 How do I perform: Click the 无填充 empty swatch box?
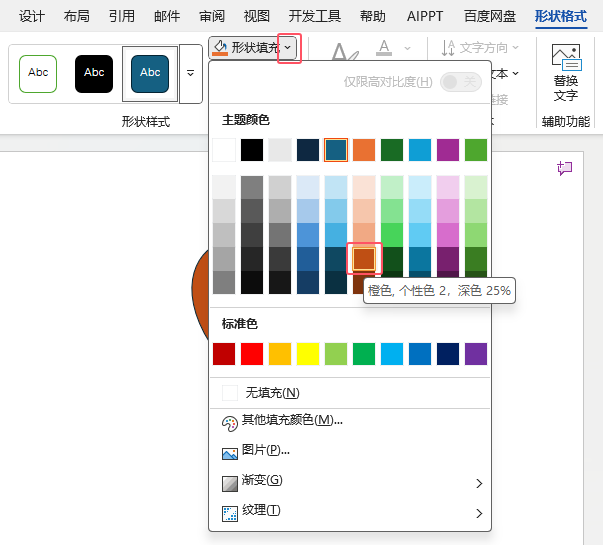point(230,393)
